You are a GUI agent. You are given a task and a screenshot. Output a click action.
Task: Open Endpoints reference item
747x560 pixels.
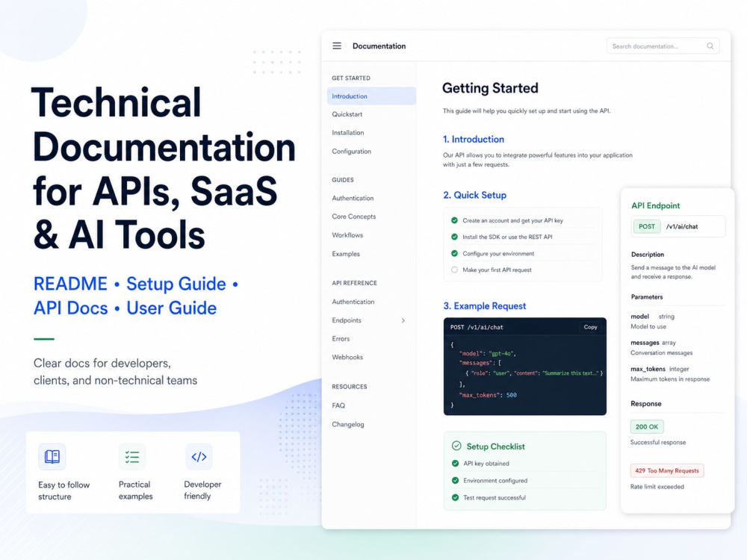[x=347, y=320]
